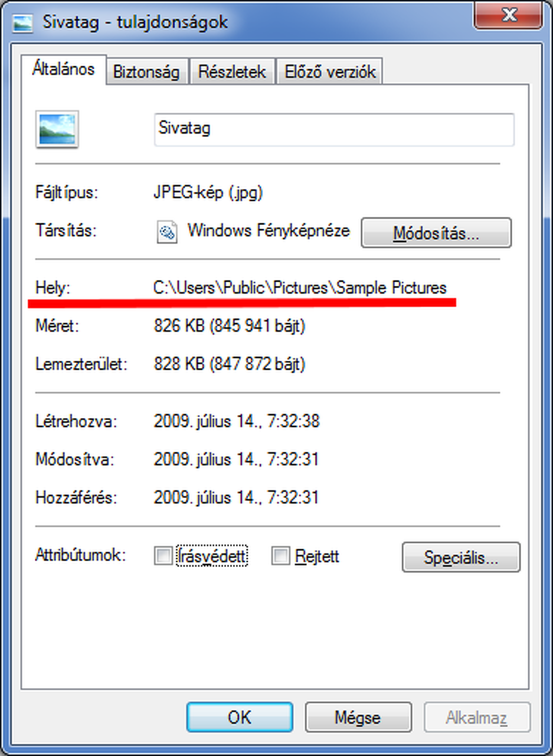This screenshot has width=553, height=756.
Task: Click the Módosítás... button
Action: point(436,233)
